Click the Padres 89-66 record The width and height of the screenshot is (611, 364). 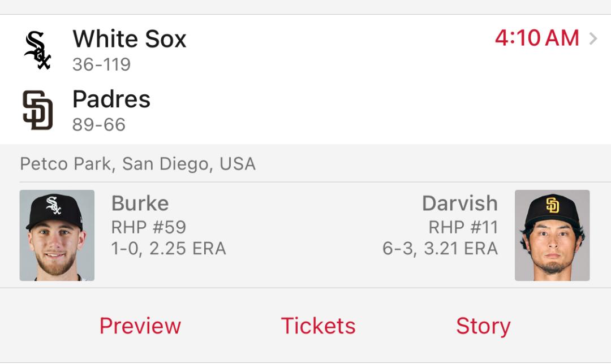point(99,124)
